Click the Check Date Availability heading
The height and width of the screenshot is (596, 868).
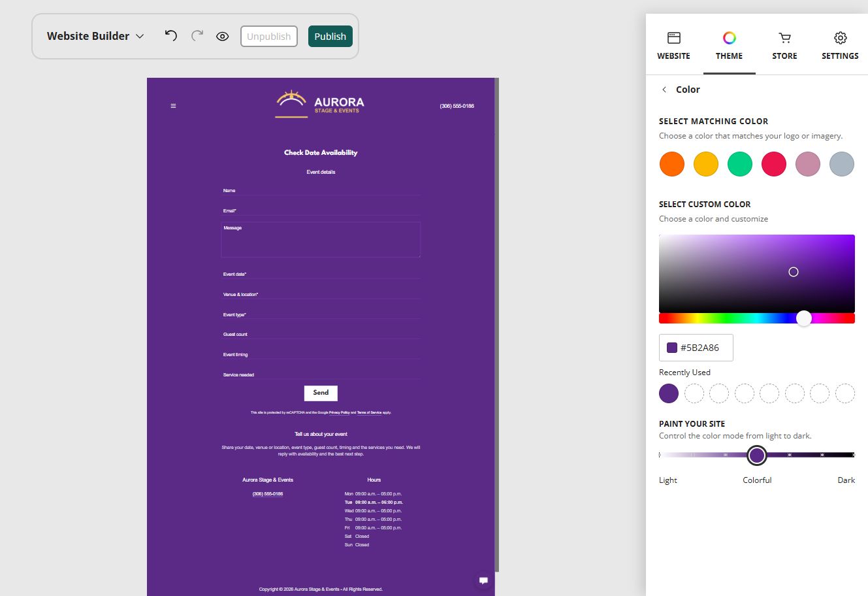321,152
